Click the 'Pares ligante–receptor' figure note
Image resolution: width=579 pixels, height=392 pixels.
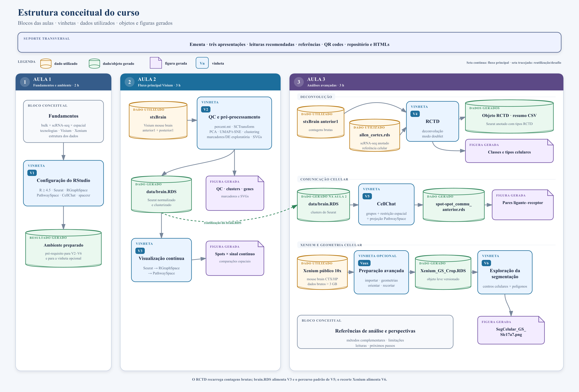click(522, 205)
